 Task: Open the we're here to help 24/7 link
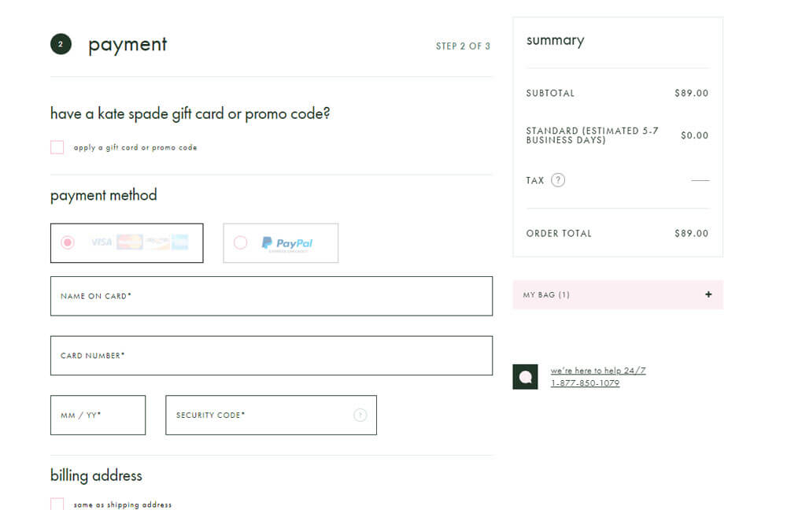click(x=598, y=371)
